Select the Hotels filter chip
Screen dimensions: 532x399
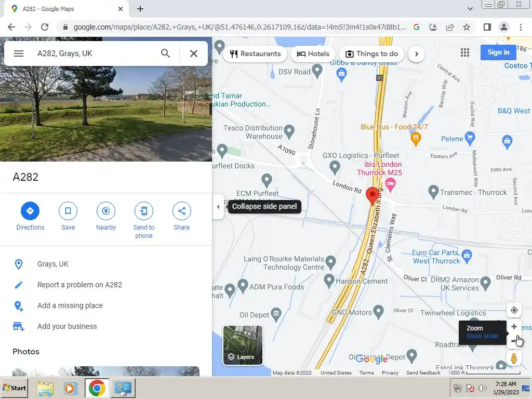313,54
